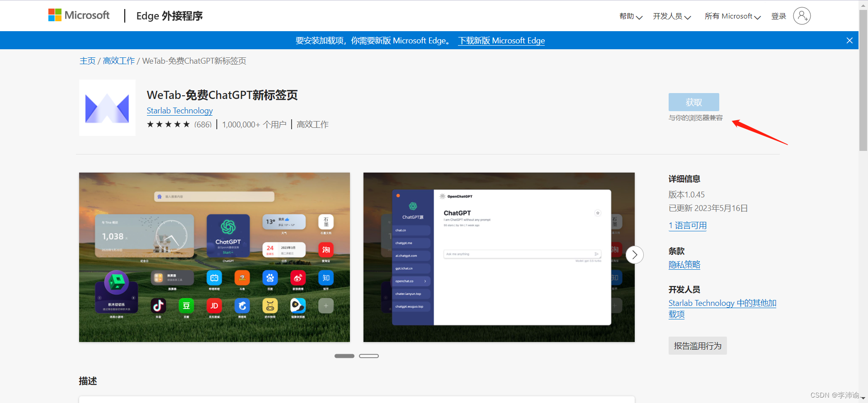Viewport: 868px width, 403px height.
Task: Click the 报告滥用行为 button
Action: [698, 346]
